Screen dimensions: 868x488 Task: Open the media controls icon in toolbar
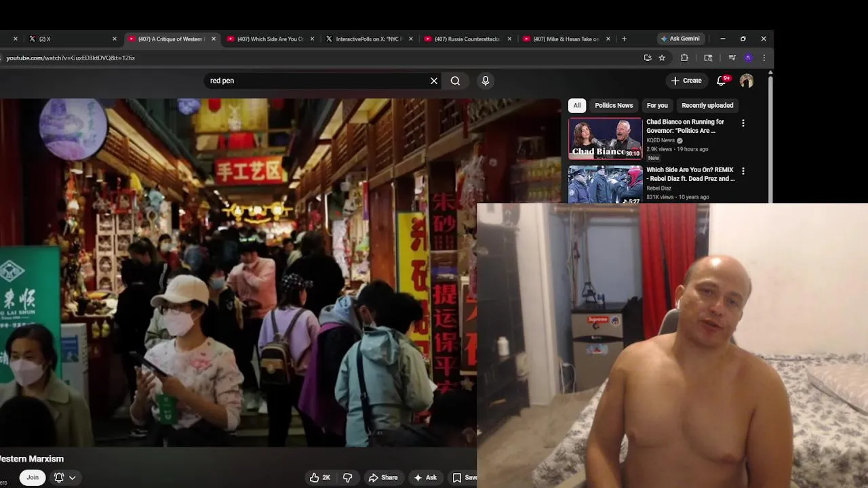(732, 58)
